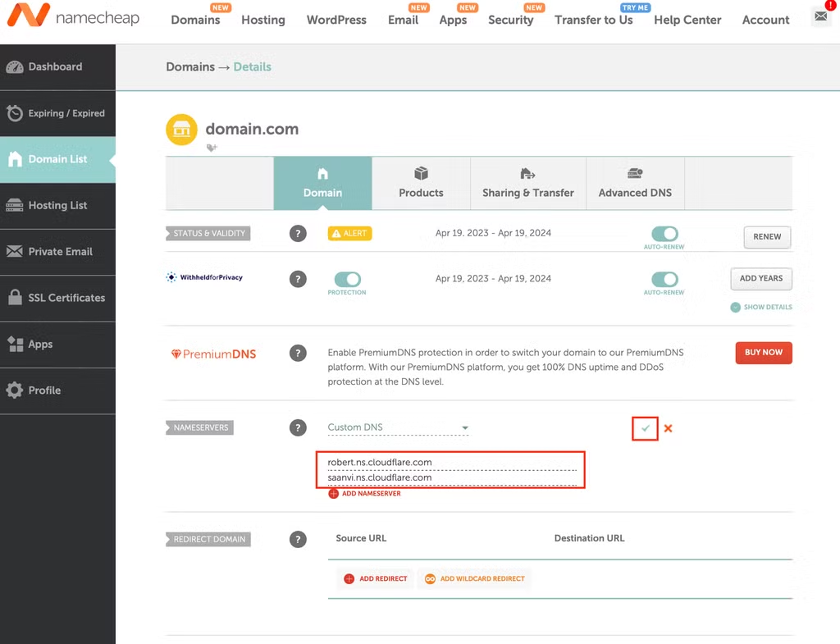Open Expiring / Expired in sidebar
The image size is (840, 644).
[x=57, y=113]
